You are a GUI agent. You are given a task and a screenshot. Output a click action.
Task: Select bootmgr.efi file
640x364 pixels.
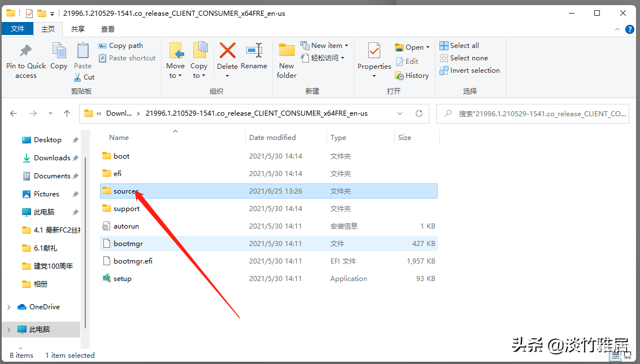click(268, 261)
